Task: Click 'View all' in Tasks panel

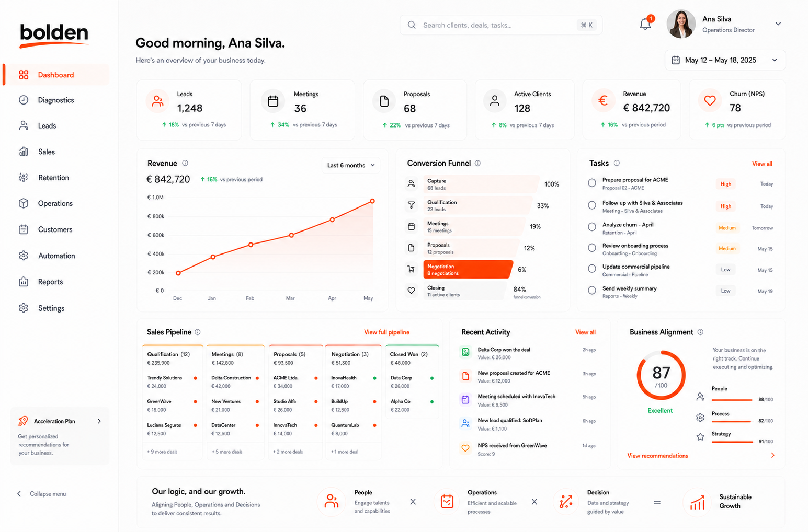Action: point(762,164)
